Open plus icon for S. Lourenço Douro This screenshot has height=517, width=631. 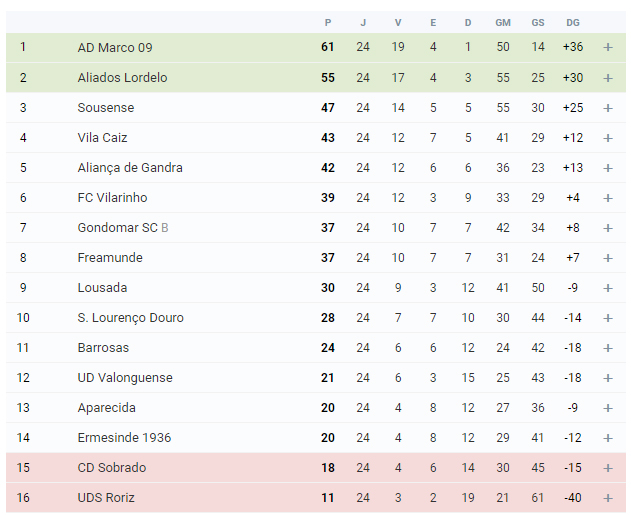click(x=608, y=318)
